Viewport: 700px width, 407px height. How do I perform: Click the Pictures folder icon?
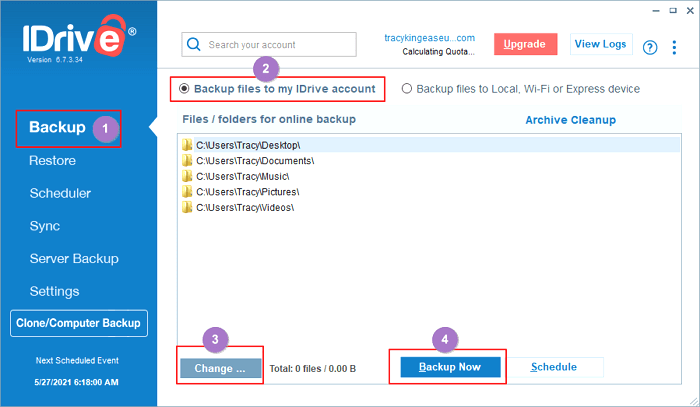(x=187, y=191)
